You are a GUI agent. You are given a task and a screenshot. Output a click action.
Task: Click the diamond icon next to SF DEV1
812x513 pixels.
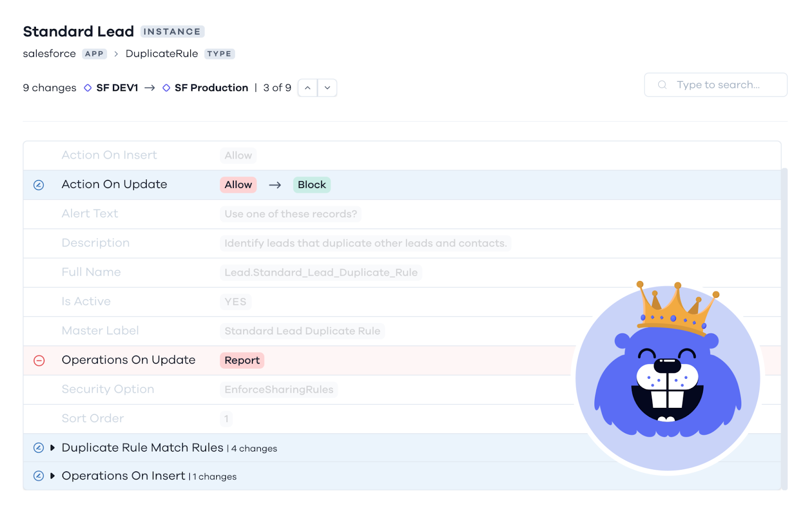(x=88, y=88)
